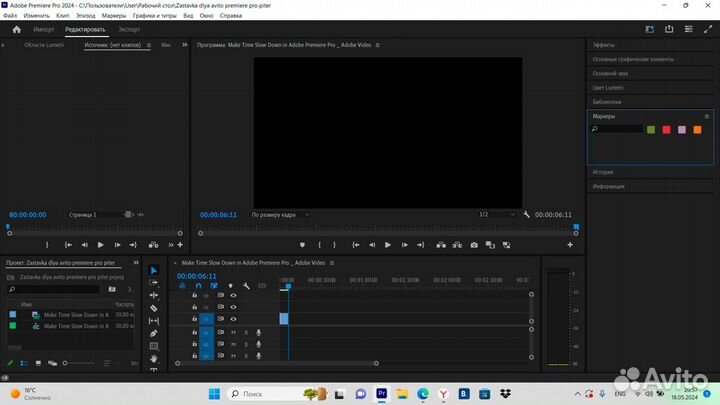Open timeline wrench display settings
720x405 pixels.
tap(246, 286)
